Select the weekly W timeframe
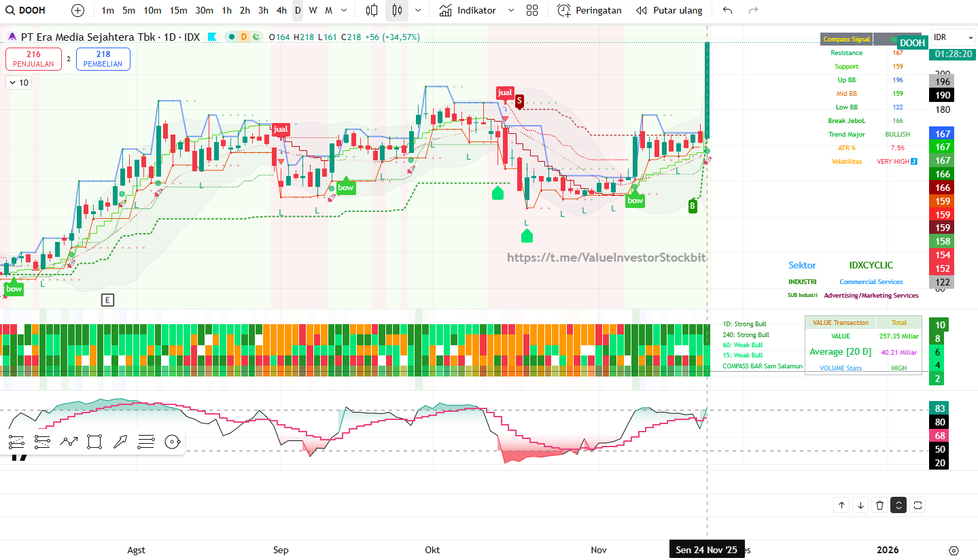978x560 pixels. 313,10
